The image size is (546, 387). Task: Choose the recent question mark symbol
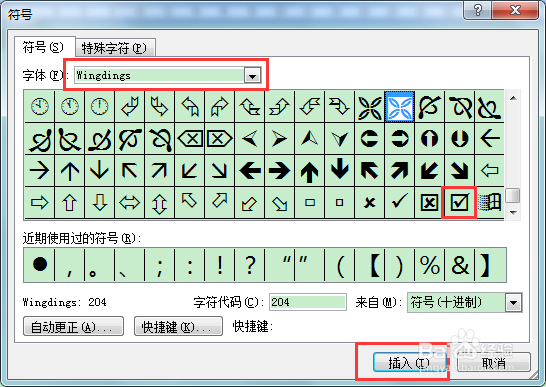[250, 265]
